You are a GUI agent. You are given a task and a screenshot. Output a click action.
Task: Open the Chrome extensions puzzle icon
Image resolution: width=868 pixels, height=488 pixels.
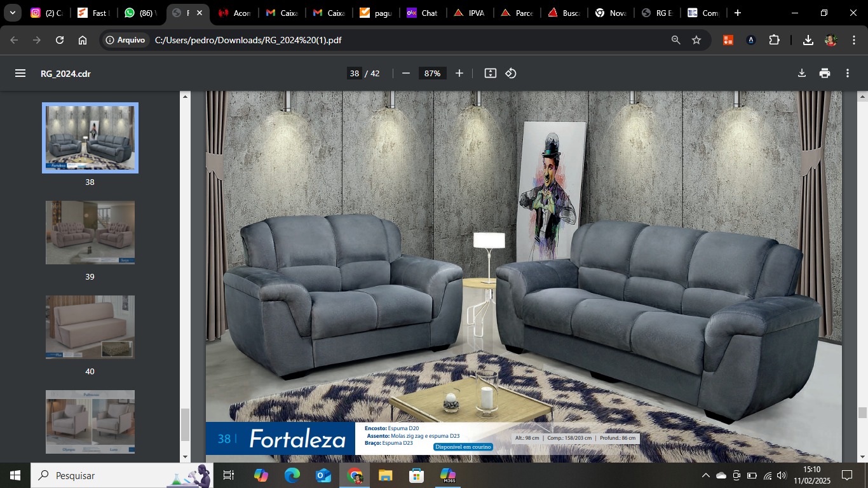click(x=774, y=40)
